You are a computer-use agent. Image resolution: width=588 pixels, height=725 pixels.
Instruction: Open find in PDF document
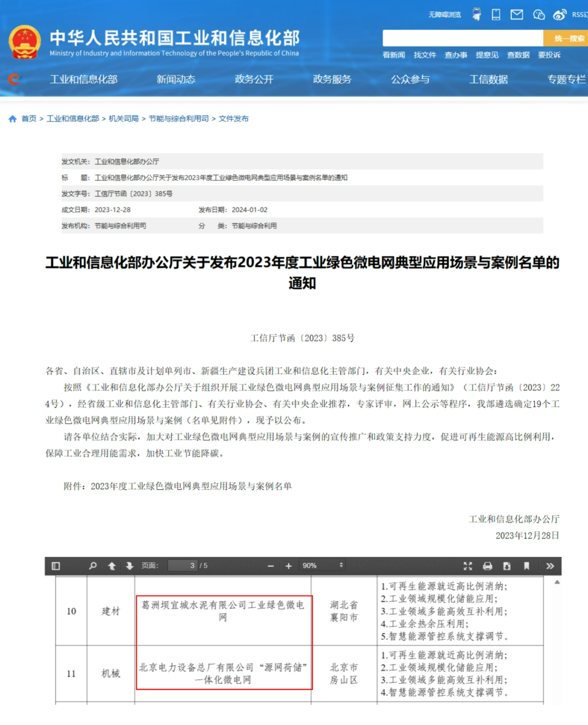[x=93, y=566]
